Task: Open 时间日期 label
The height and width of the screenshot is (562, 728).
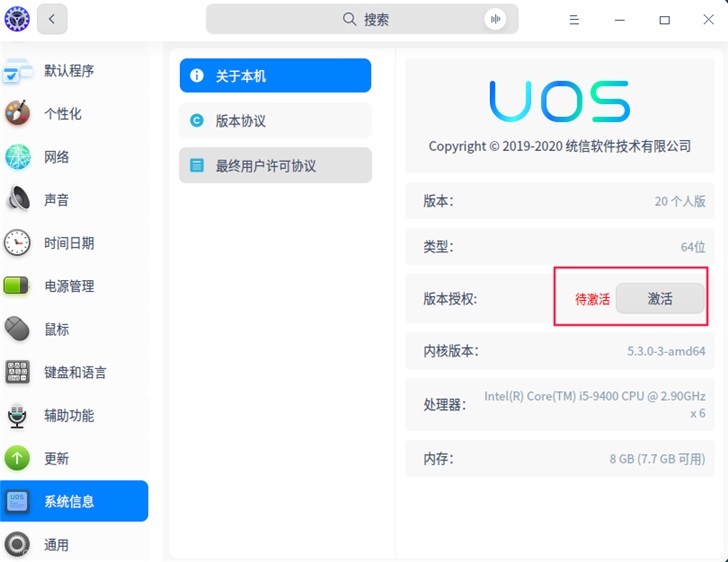Action: point(69,243)
